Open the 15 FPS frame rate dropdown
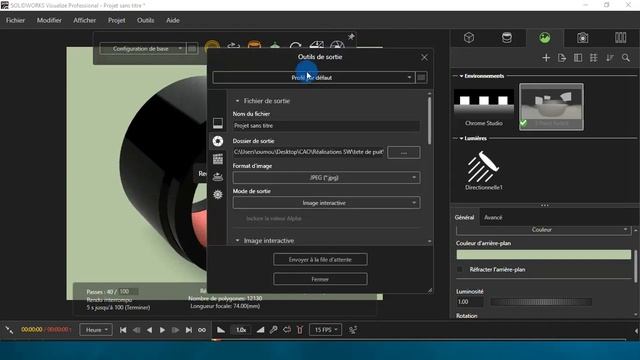This screenshot has width=640, height=360. pos(325,330)
